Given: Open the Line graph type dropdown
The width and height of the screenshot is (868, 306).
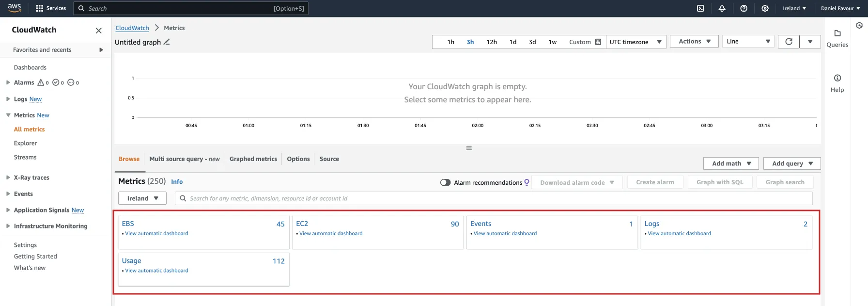Looking at the screenshot, I should pos(748,41).
